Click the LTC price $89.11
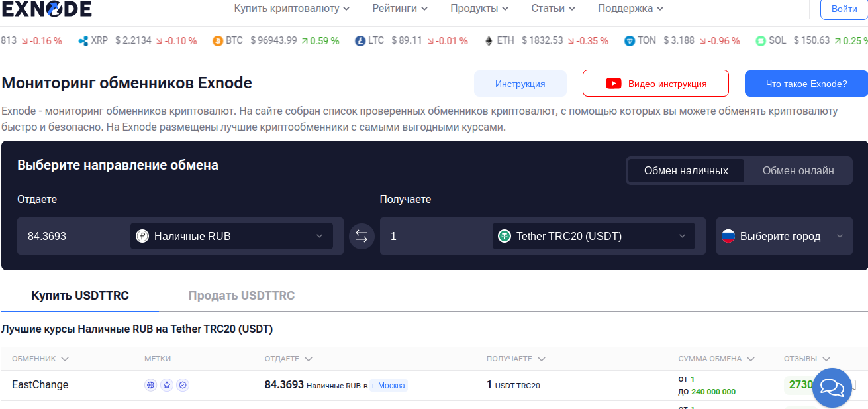The height and width of the screenshot is (409, 868). 407,41
